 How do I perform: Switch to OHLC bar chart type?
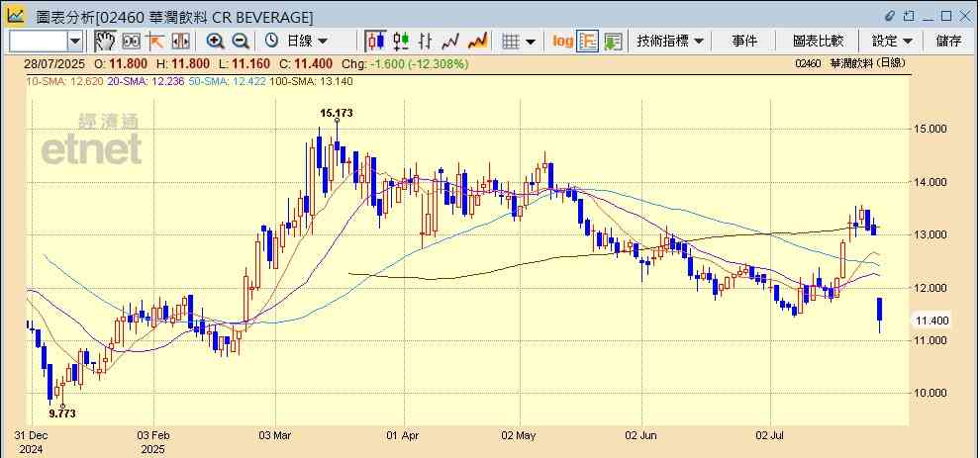[x=426, y=42]
